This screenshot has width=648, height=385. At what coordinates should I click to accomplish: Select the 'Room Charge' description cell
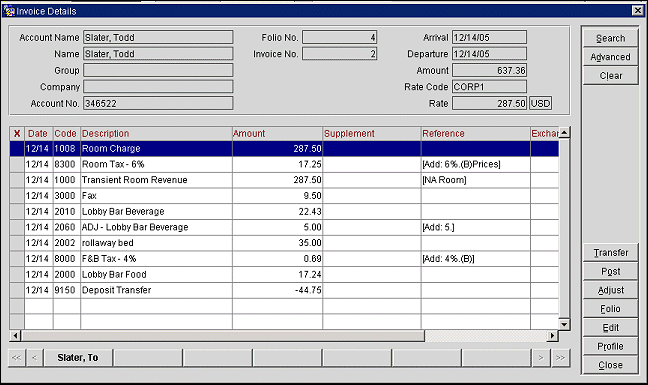pyautogui.click(x=156, y=149)
